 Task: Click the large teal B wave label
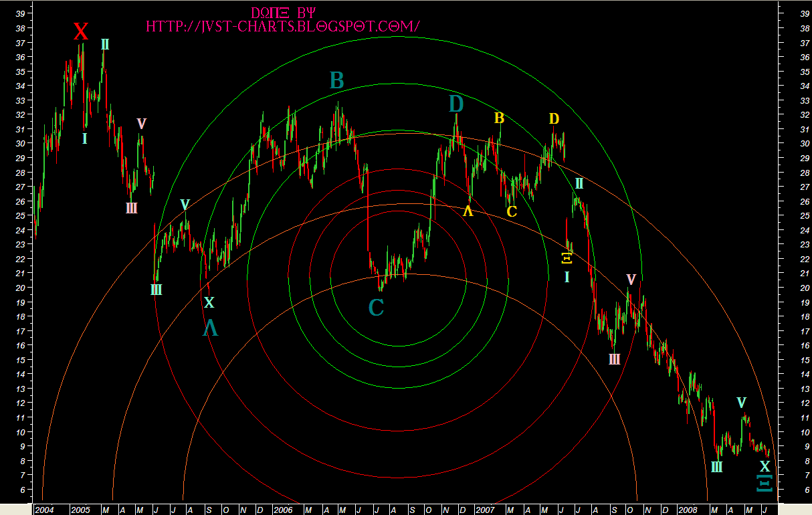coord(336,81)
